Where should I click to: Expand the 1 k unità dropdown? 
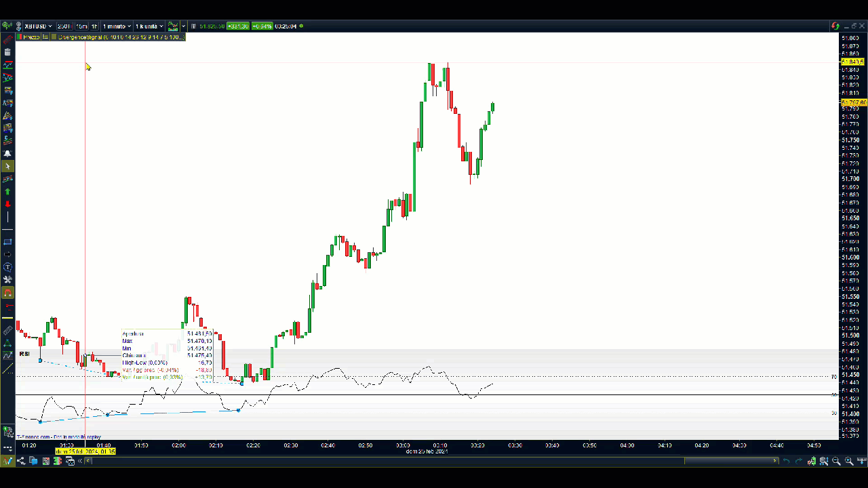click(x=149, y=26)
